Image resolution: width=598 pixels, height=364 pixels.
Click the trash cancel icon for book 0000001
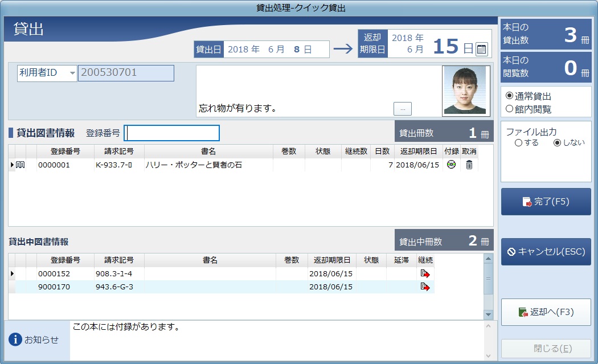click(x=469, y=165)
